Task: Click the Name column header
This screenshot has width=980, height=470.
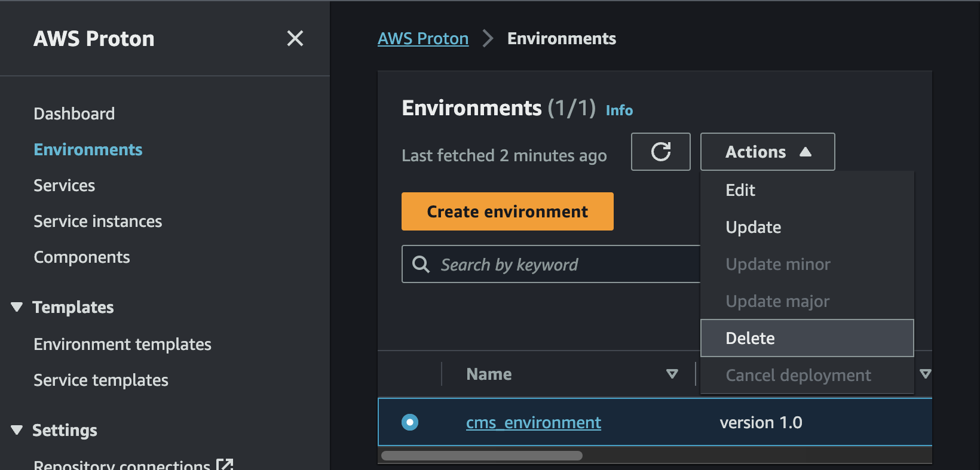Action: tap(489, 374)
